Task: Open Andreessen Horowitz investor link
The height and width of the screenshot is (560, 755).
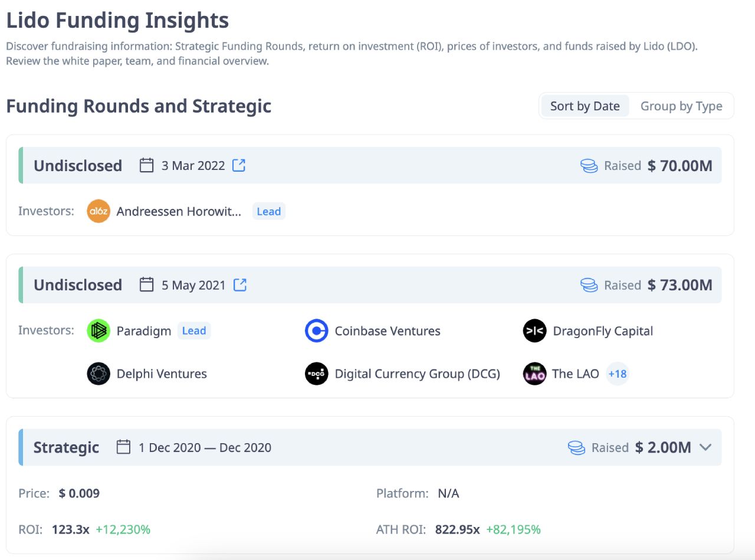Action: click(x=179, y=211)
